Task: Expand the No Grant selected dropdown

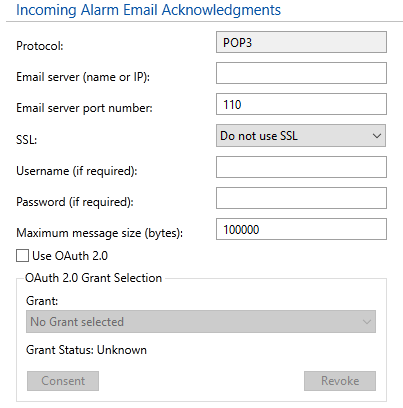Action: click(x=201, y=322)
